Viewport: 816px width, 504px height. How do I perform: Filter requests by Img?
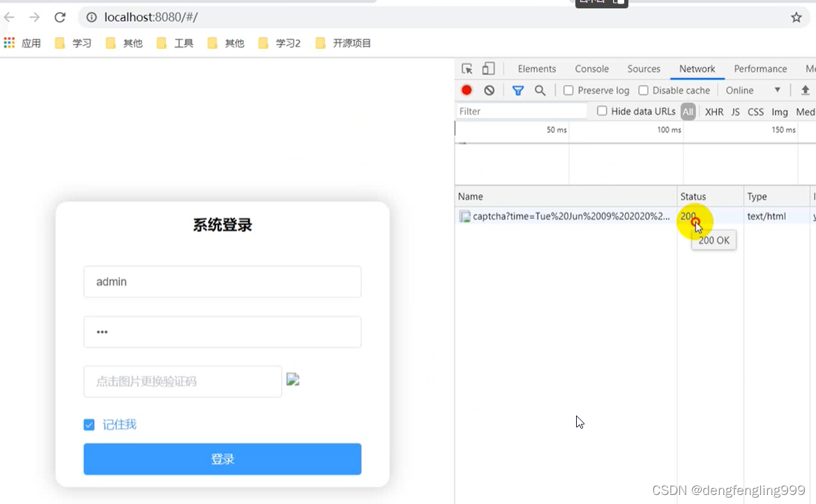tap(780, 112)
